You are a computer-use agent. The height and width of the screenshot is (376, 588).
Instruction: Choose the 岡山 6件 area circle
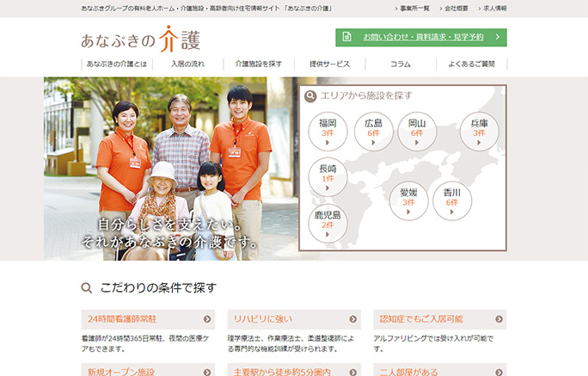point(417,131)
